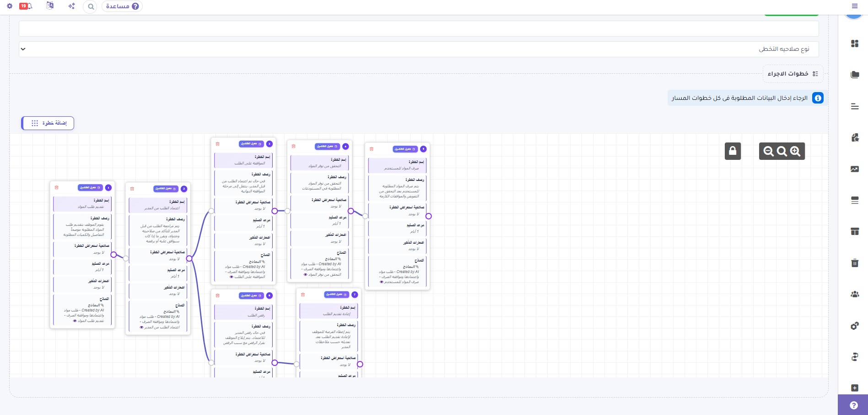The image size is (868, 415).
Task: Toggle the hamburger menu at top right
Action: click(x=855, y=6)
